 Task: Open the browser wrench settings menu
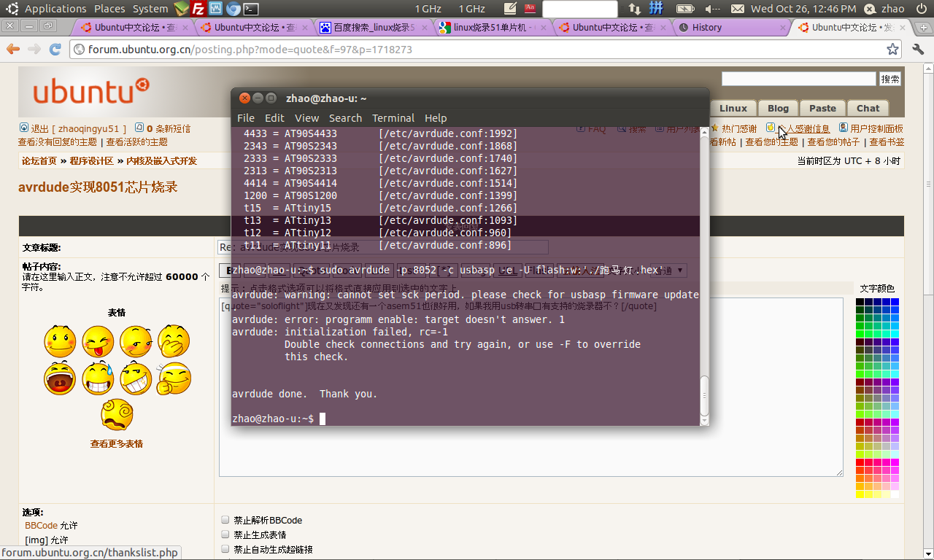(x=918, y=49)
